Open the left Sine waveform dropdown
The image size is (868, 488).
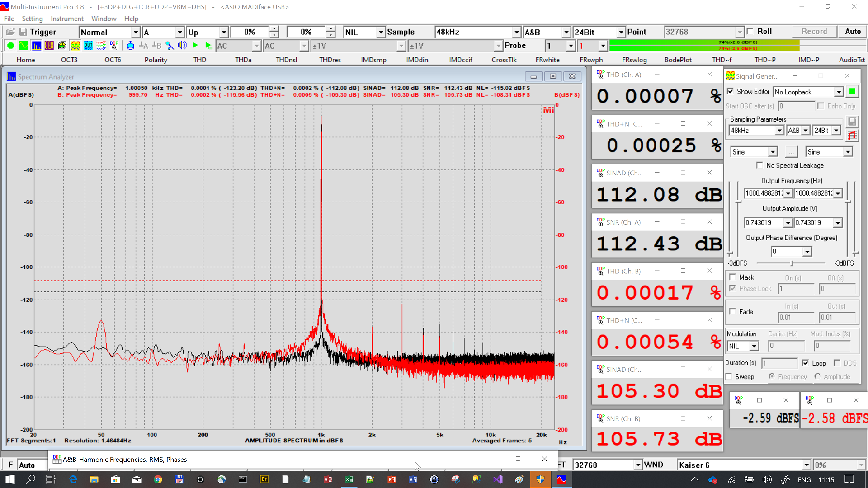[x=773, y=152]
